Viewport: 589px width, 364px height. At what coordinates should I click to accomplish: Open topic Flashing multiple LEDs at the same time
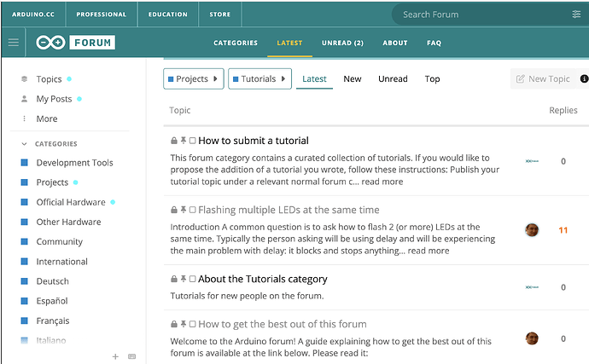[289, 210]
